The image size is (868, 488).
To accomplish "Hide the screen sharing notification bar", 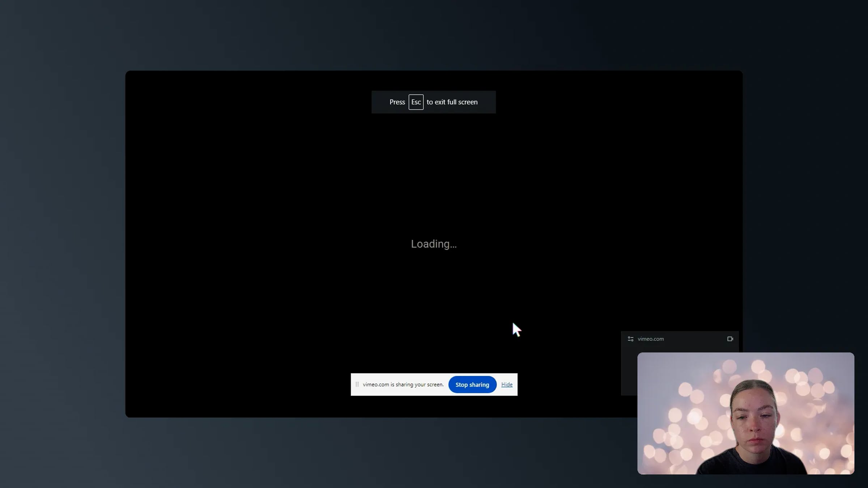I will (507, 385).
